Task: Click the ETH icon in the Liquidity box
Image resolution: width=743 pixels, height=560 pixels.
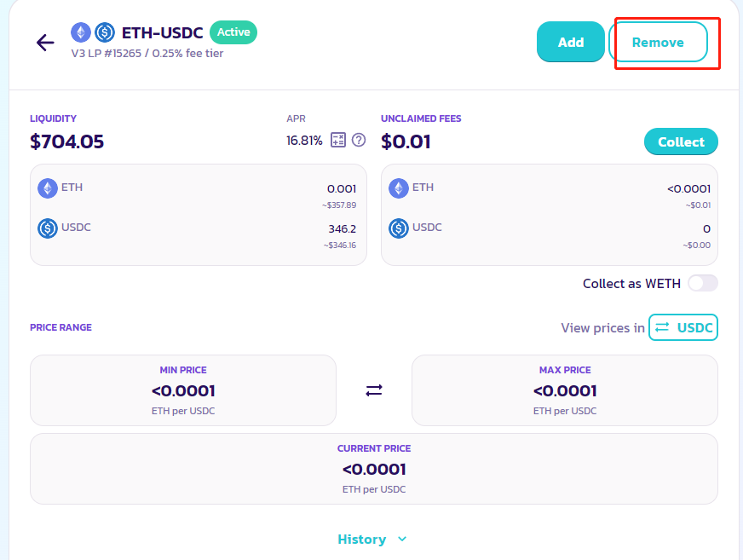Action: pyautogui.click(x=48, y=188)
